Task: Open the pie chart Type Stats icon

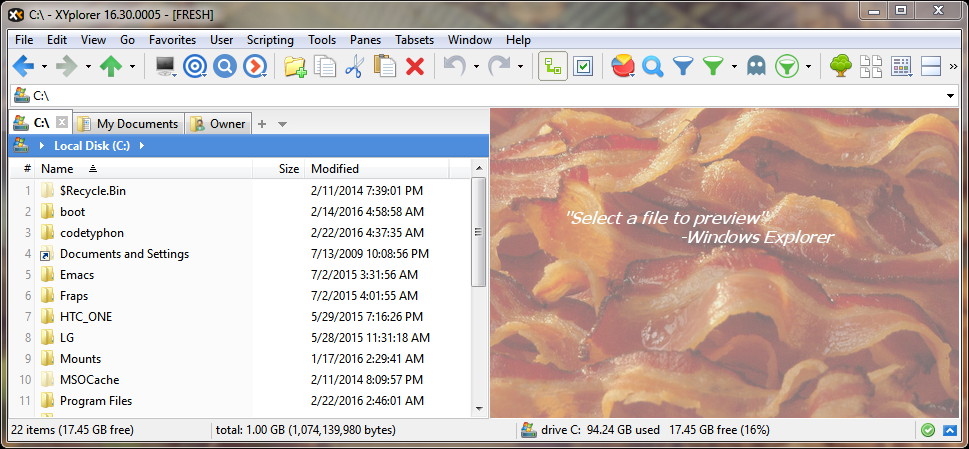Action: click(624, 66)
